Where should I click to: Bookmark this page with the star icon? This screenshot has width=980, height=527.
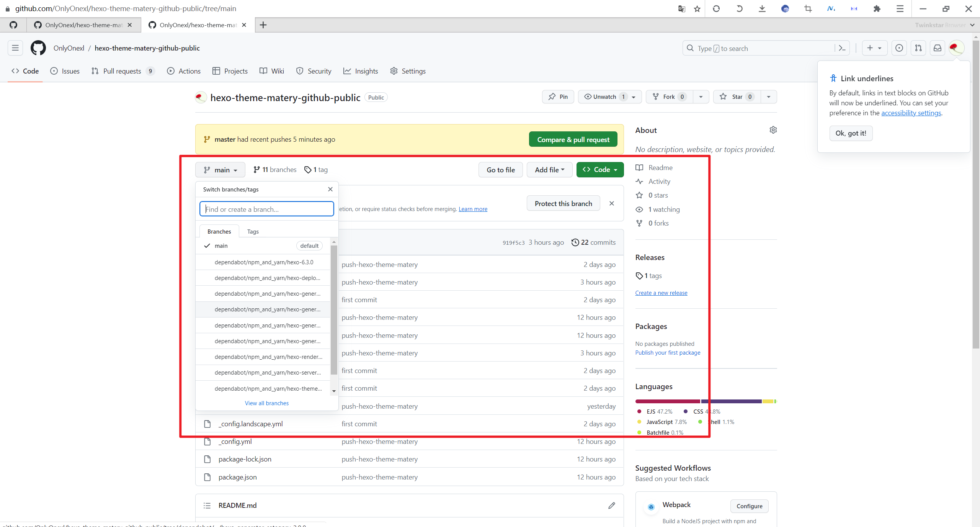[697, 8]
